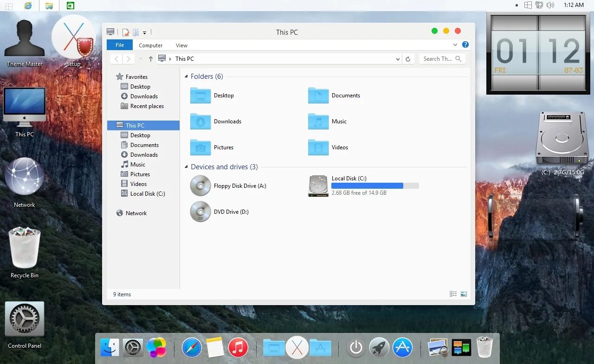The width and height of the screenshot is (594, 364).
Task: Open the Desktop folder in main pane
Action: tap(212, 96)
